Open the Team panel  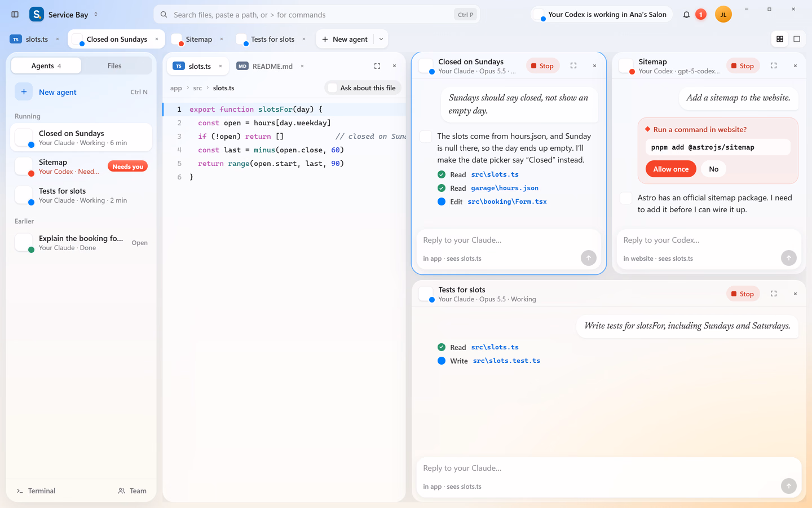click(133, 491)
